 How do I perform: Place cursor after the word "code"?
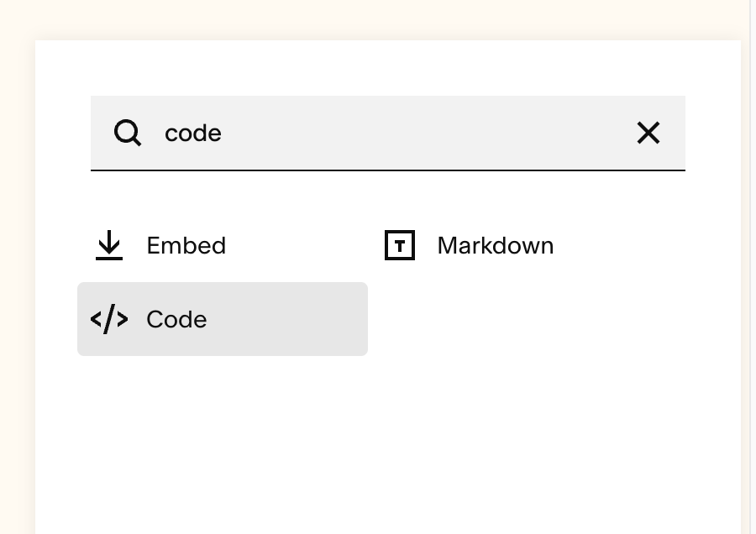223,133
